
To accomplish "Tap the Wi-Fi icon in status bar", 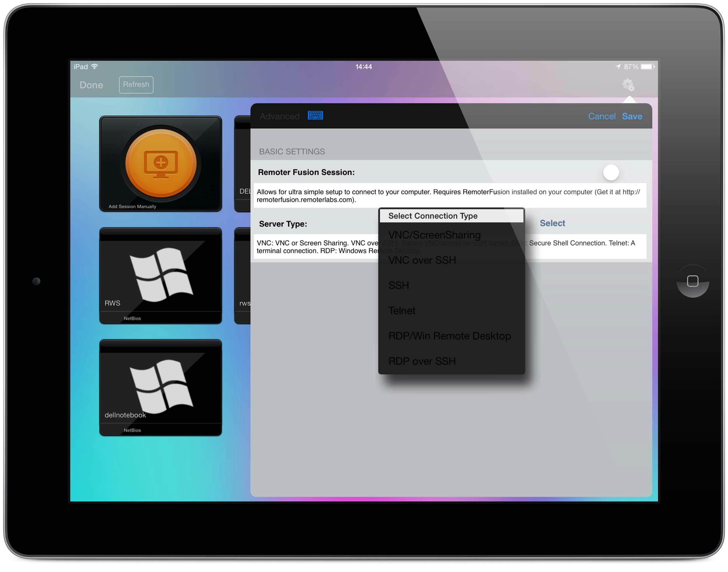I will pyautogui.click(x=95, y=66).
